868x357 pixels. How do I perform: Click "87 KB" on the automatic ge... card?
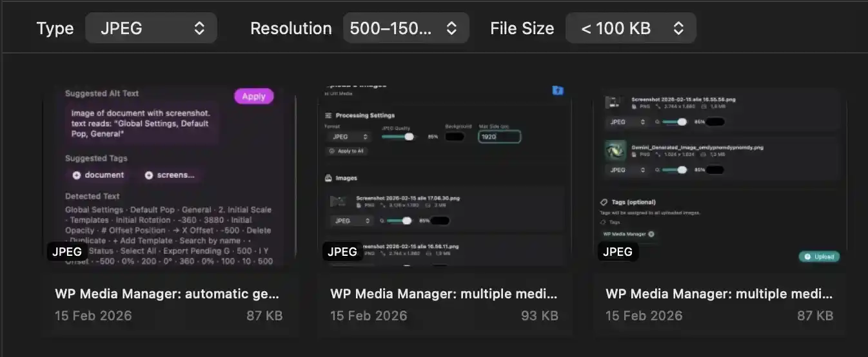(264, 316)
